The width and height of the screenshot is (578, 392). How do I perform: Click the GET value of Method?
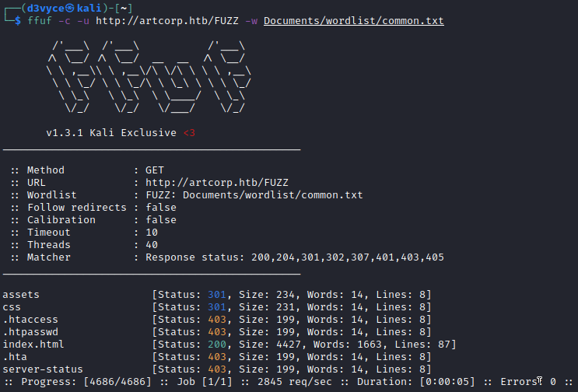pos(155,170)
